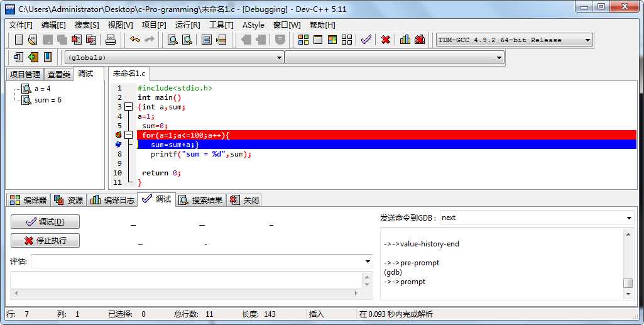Click the Goto Function toolbar icon

click(207, 40)
